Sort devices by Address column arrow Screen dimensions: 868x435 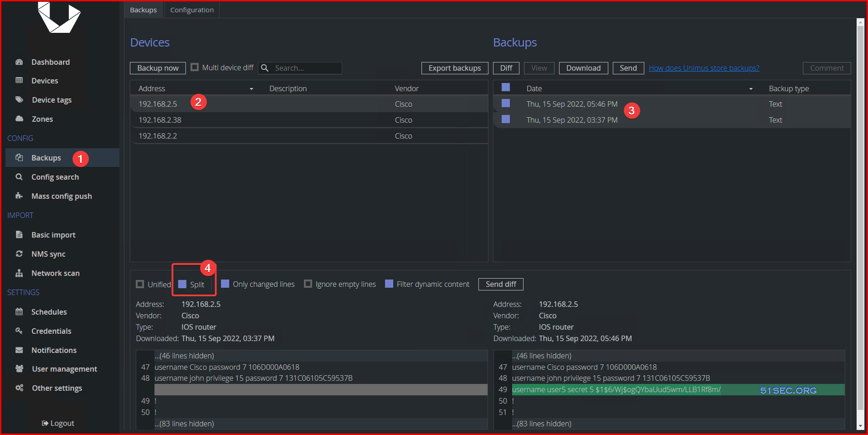tap(252, 89)
